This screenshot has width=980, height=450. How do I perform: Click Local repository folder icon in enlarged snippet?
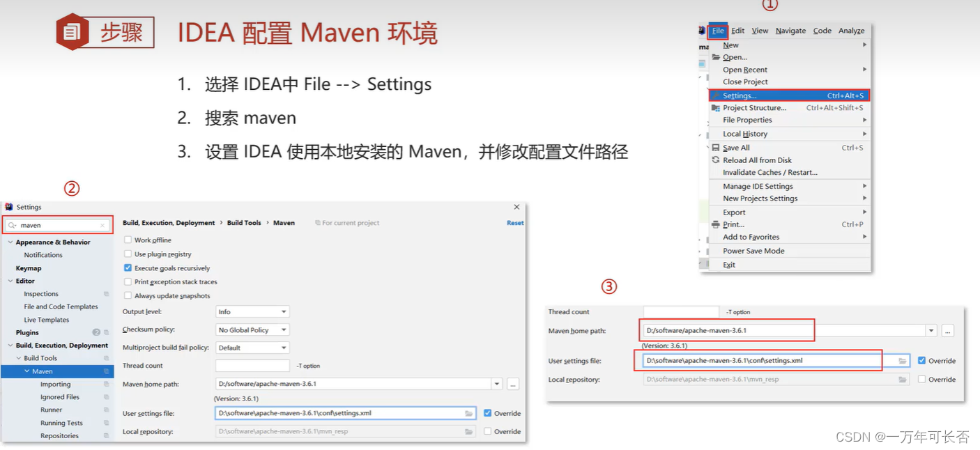[x=903, y=380]
